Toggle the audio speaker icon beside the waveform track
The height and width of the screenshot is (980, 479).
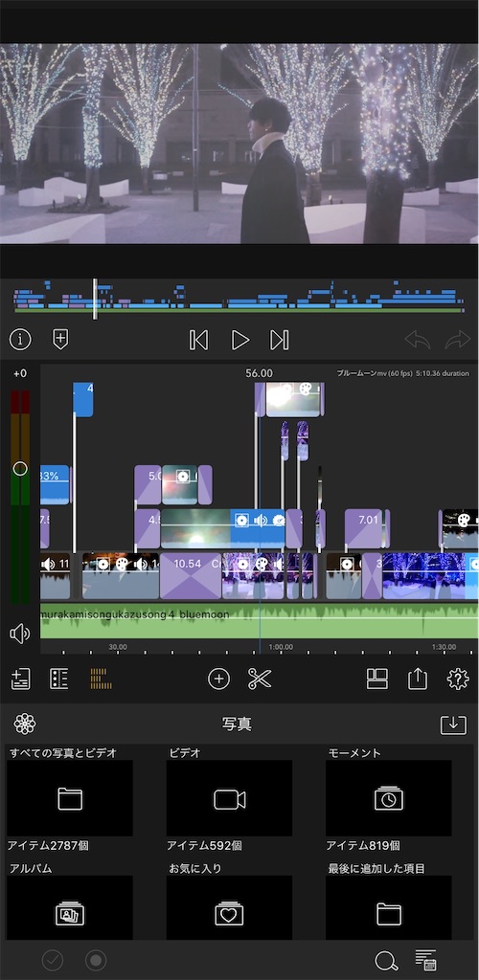tap(20, 634)
